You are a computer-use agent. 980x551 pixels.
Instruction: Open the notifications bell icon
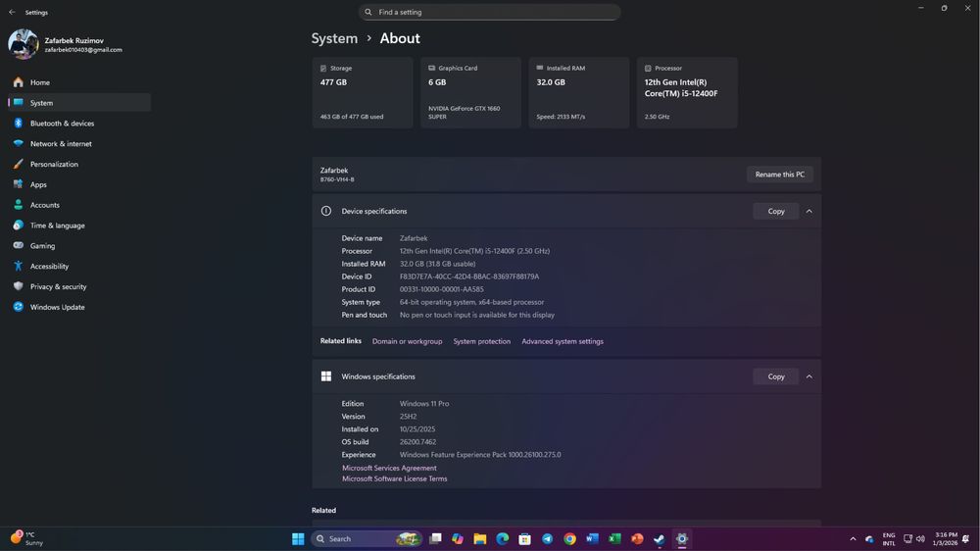pyautogui.click(x=966, y=538)
